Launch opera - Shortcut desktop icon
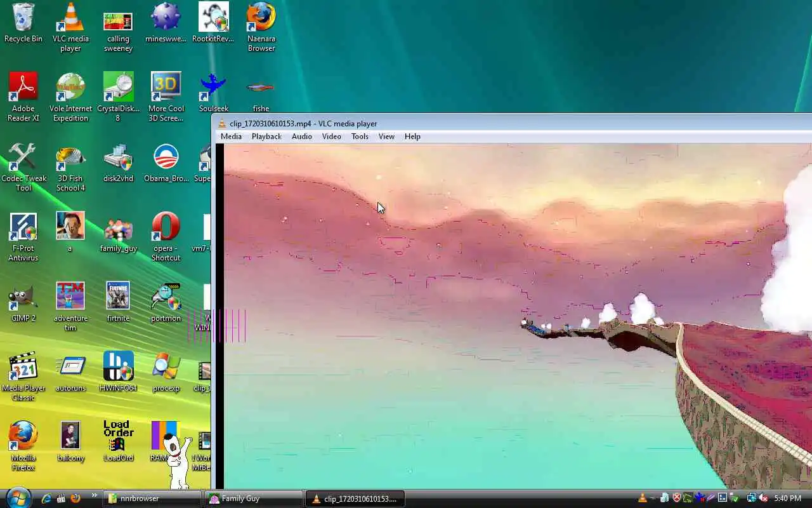The image size is (812, 508). [166, 237]
